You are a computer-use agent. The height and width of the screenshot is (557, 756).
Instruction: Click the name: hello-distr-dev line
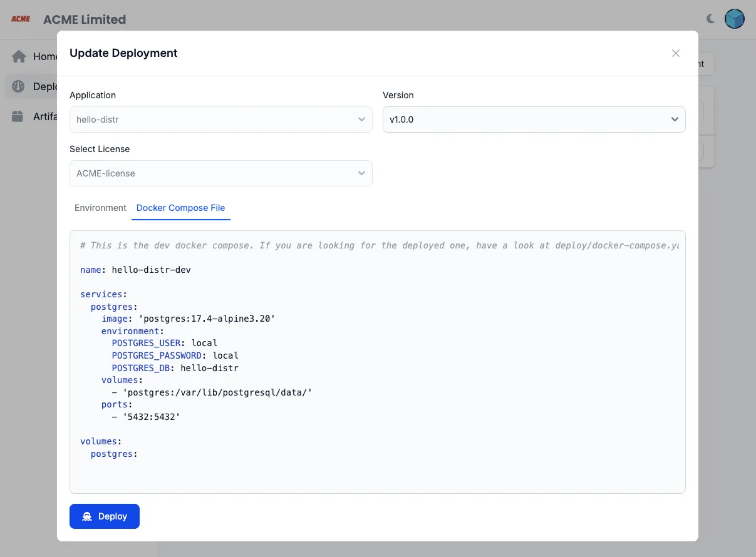(x=135, y=270)
